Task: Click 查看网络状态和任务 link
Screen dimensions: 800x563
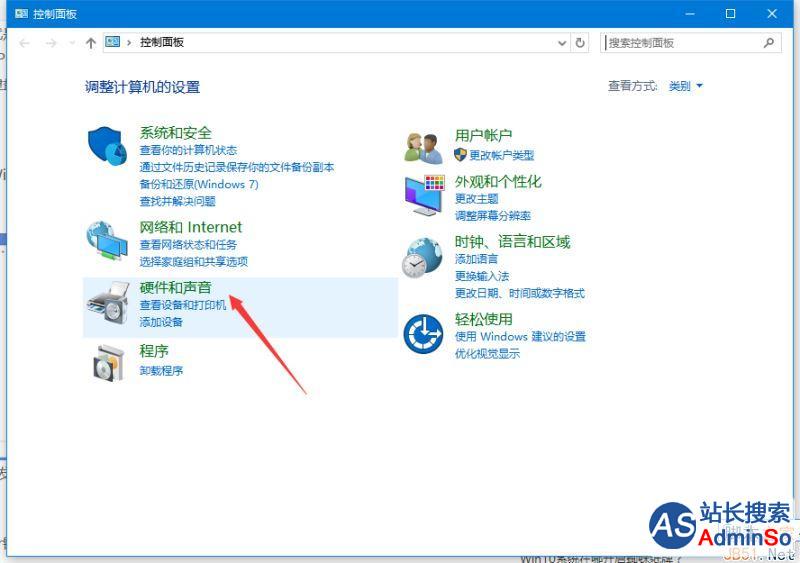Action: pos(188,244)
